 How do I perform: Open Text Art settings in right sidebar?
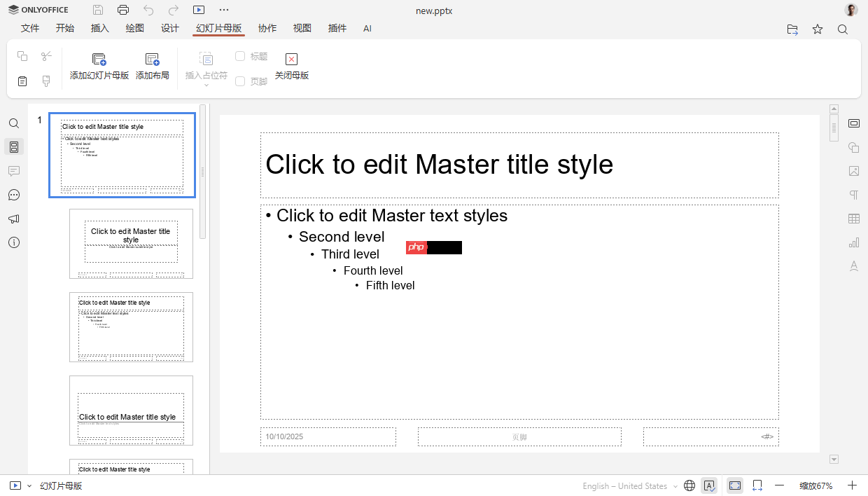point(854,266)
